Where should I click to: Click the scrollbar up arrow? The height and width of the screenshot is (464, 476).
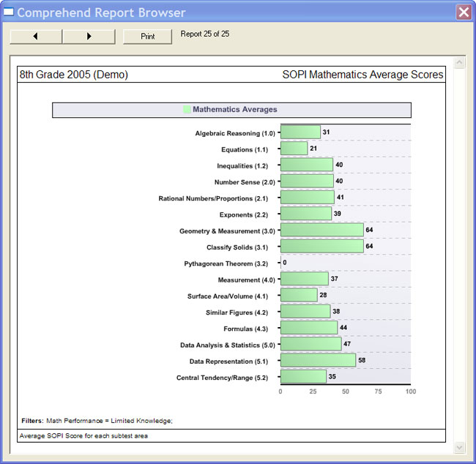[x=459, y=63]
